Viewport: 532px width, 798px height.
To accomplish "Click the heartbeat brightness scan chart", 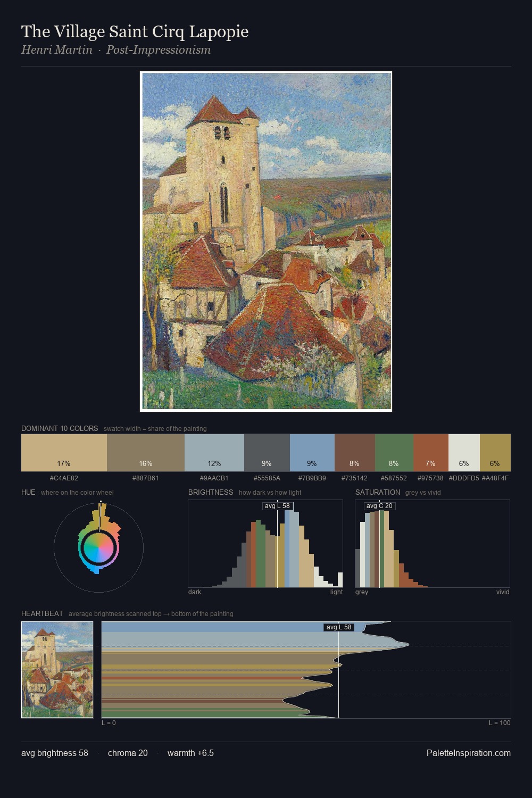I will coord(306,670).
